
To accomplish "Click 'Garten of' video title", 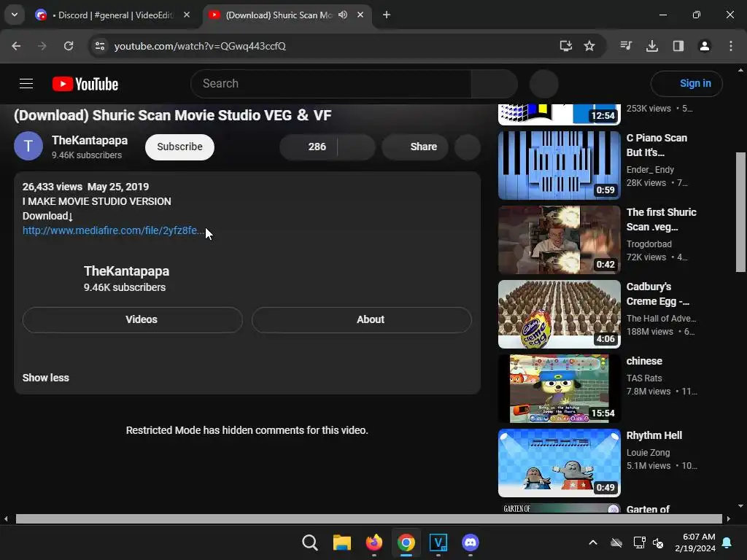I will (648, 509).
